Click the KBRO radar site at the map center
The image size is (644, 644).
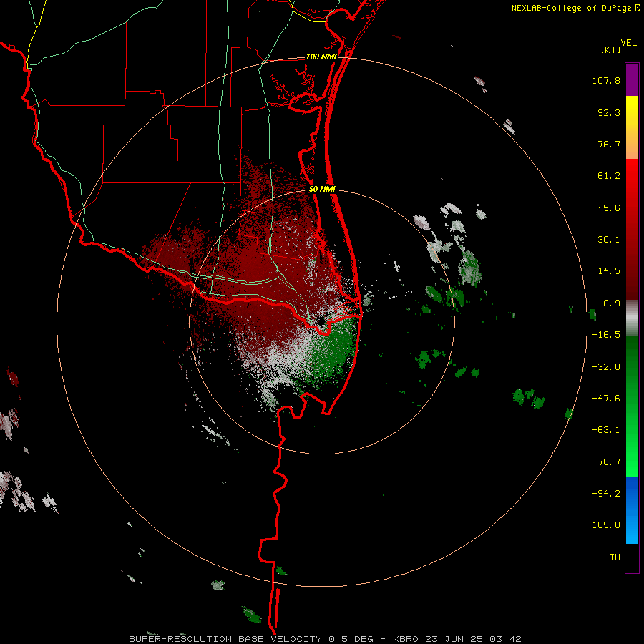321,321
